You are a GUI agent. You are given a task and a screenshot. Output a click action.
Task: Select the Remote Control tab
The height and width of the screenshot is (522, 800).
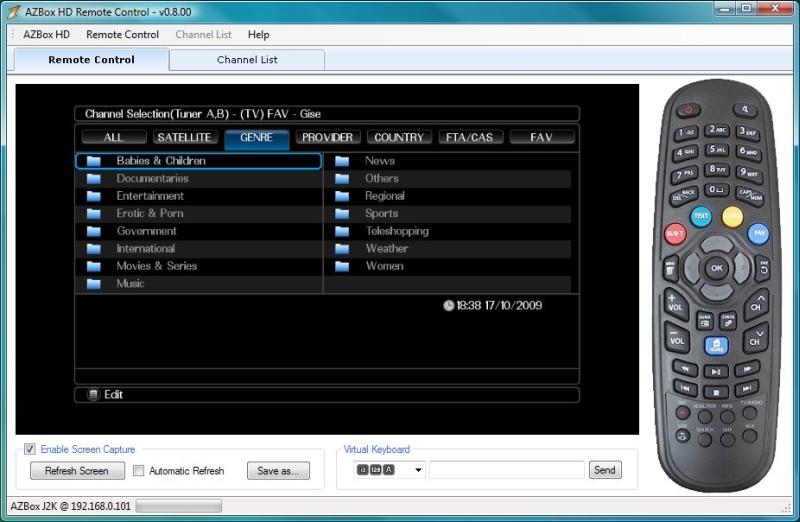[91, 60]
